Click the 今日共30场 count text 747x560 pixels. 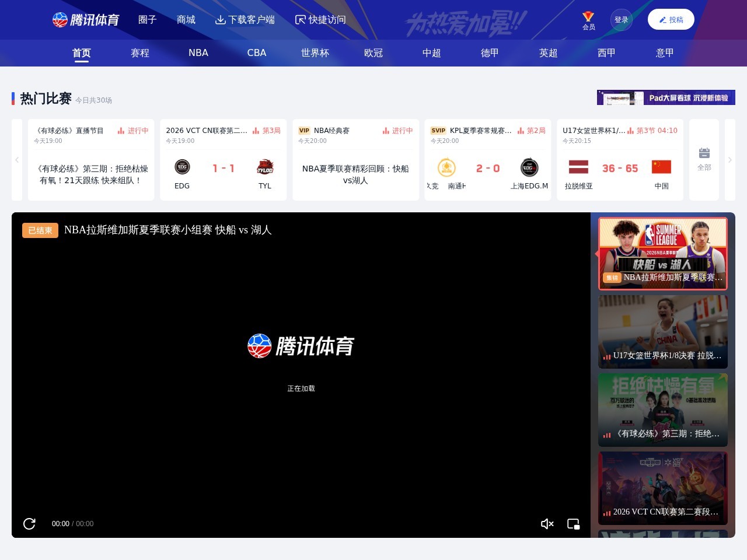[93, 100]
